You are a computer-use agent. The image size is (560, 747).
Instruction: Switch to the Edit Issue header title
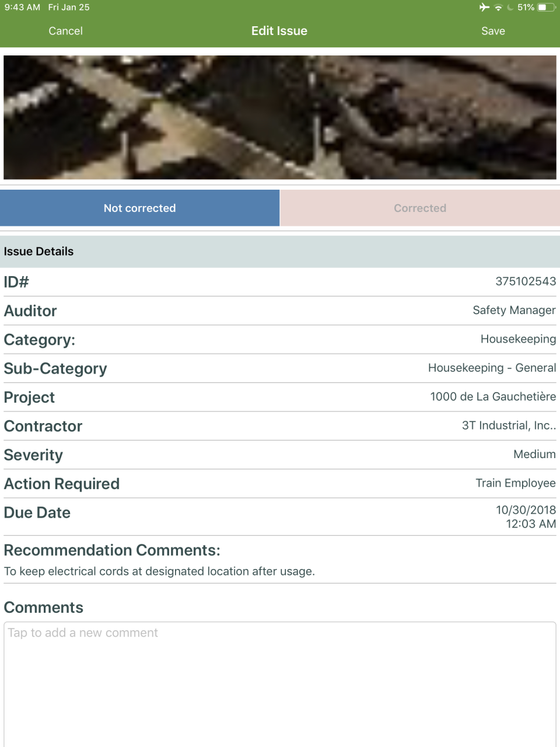pos(279,30)
